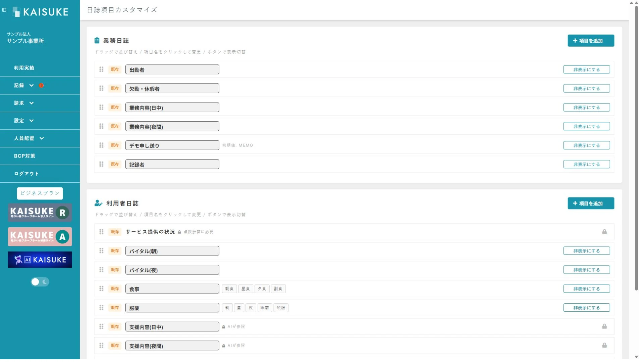Click the drag handle of the 服薬 row

pyautogui.click(x=101, y=308)
